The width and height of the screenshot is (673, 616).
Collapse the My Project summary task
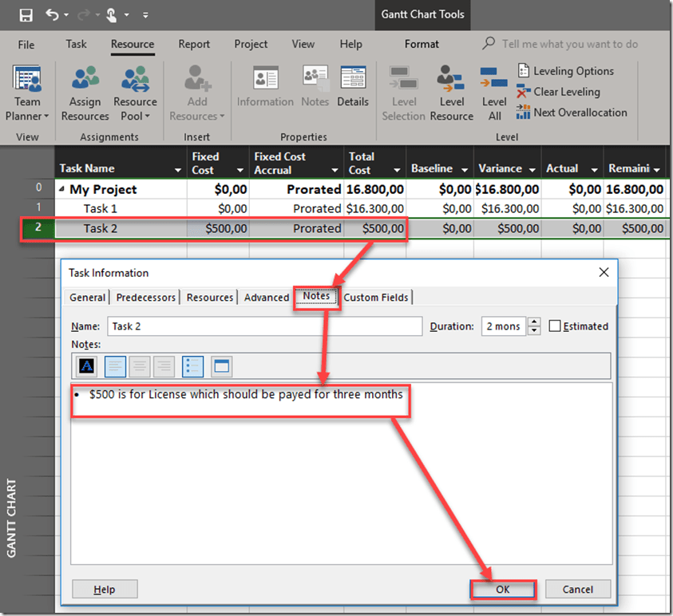click(63, 190)
